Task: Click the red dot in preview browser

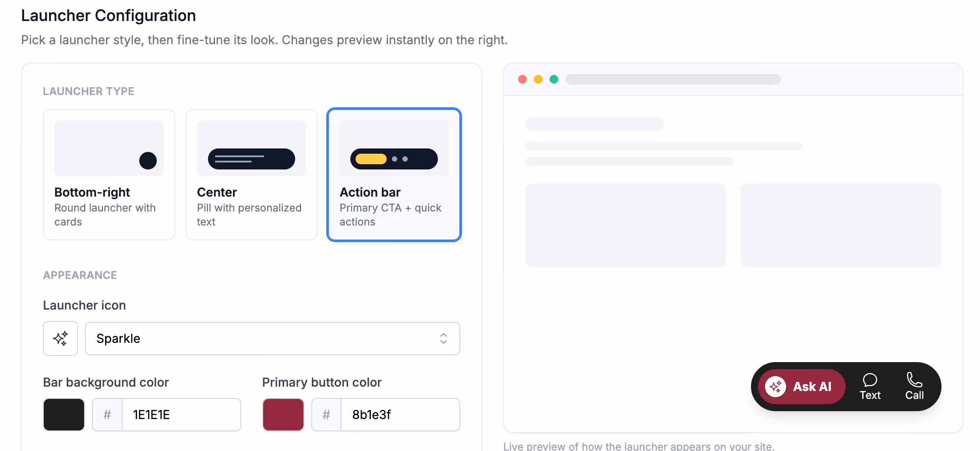Action: pyautogui.click(x=522, y=79)
